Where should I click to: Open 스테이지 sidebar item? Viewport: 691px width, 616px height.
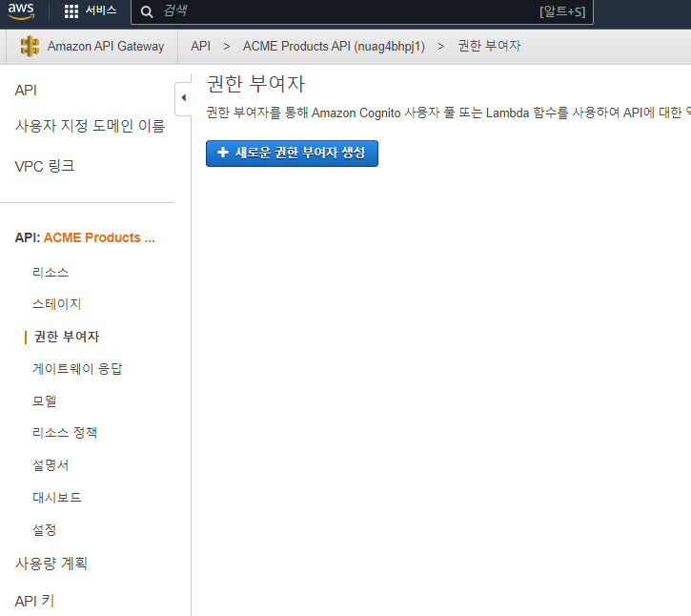tap(56, 304)
